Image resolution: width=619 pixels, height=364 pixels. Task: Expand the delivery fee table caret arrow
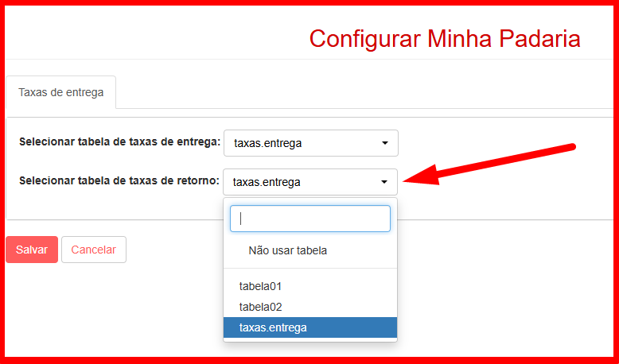tap(385, 144)
